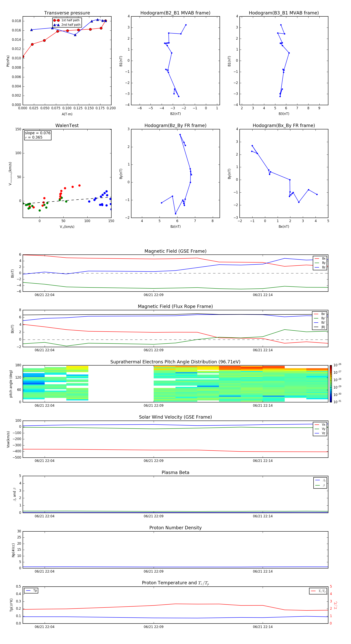351x644 pixels.
Task: Click the Suprathermal Electrons Pitch Angle Distribution title
Action: point(175,362)
